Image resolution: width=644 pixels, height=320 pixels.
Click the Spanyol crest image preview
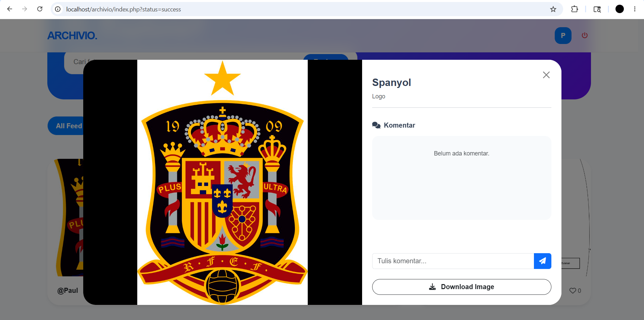(x=222, y=182)
